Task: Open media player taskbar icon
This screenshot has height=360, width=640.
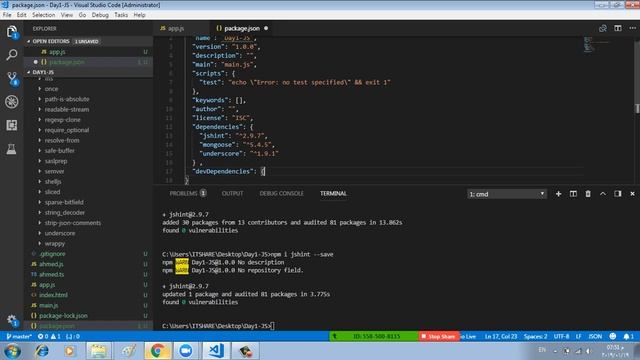Action: (70, 351)
